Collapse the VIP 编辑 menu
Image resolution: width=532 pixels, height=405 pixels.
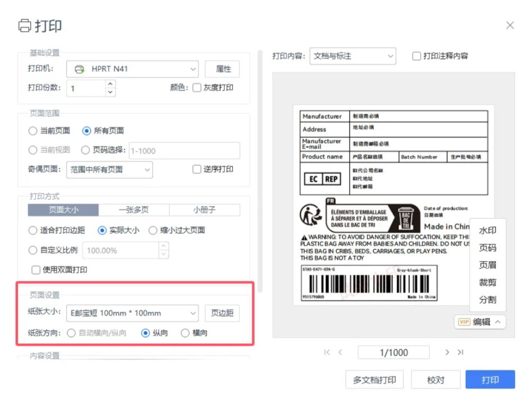480,322
